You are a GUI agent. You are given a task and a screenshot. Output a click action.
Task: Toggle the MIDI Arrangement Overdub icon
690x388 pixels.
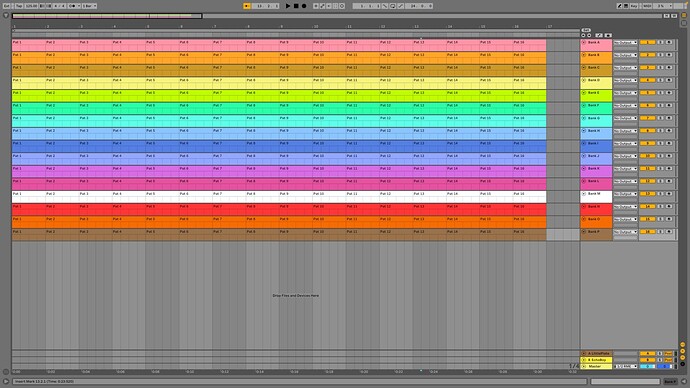316,6
